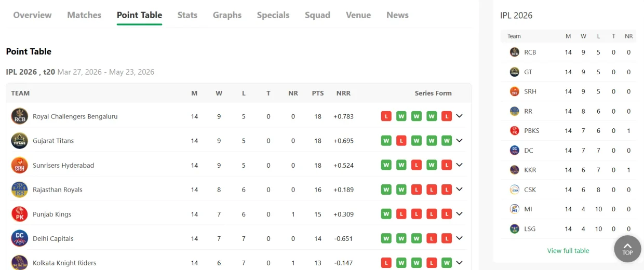Click last form badge L for Sunrisers Hyderabad

click(x=447, y=165)
